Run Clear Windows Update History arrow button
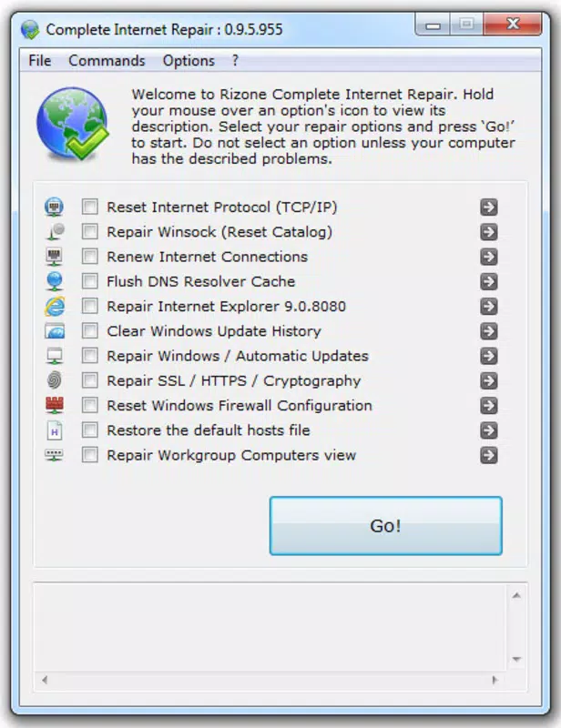 pyautogui.click(x=488, y=331)
